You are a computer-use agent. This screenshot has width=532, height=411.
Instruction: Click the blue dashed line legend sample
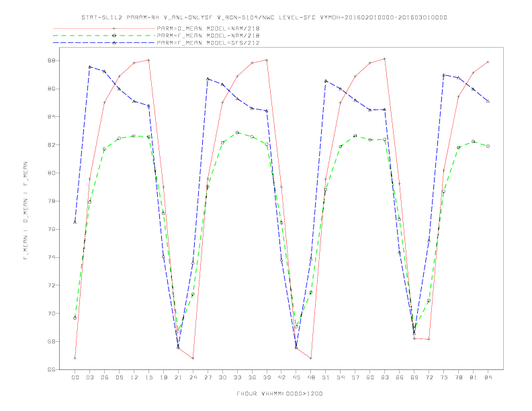click(104, 43)
